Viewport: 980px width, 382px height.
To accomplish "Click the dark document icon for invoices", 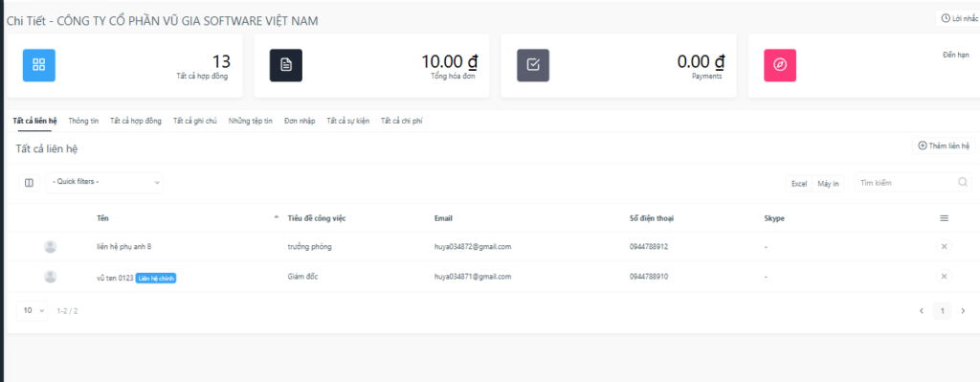I will (x=285, y=65).
